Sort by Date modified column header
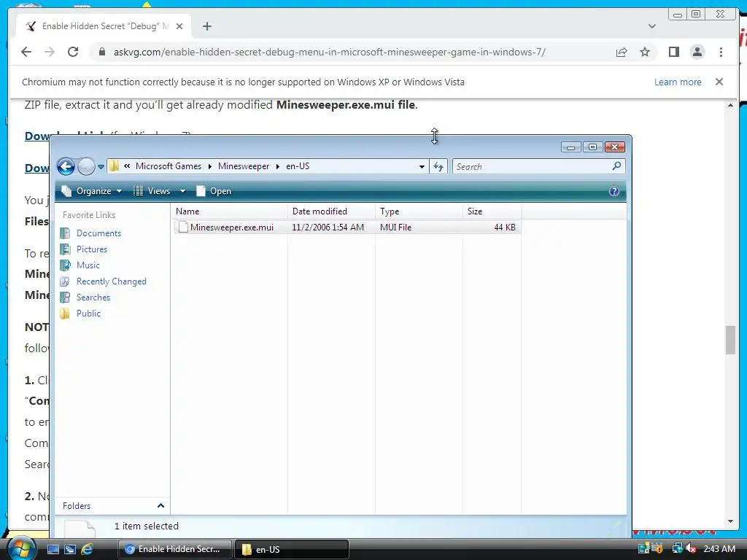Image resolution: width=747 pixels, height=560 pixels. pos(331,211)
